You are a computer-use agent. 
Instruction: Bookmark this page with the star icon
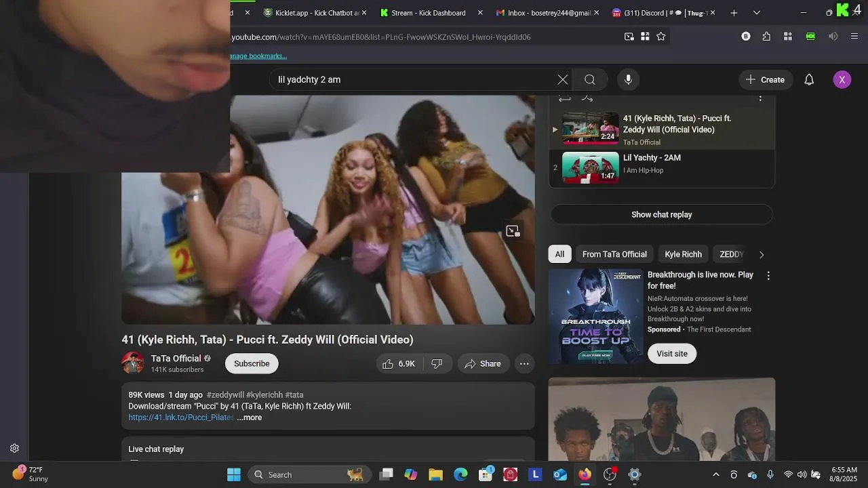coord(661,37)
